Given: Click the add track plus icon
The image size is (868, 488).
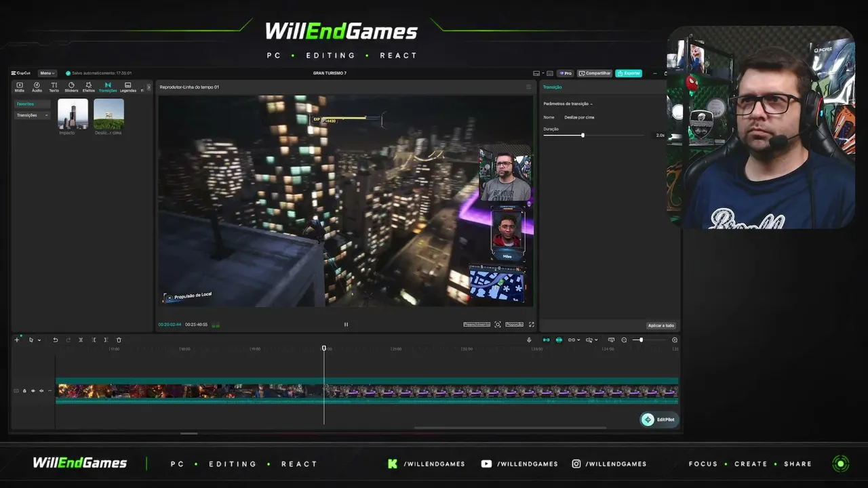Looking at the screenshot, I should 17,340.
